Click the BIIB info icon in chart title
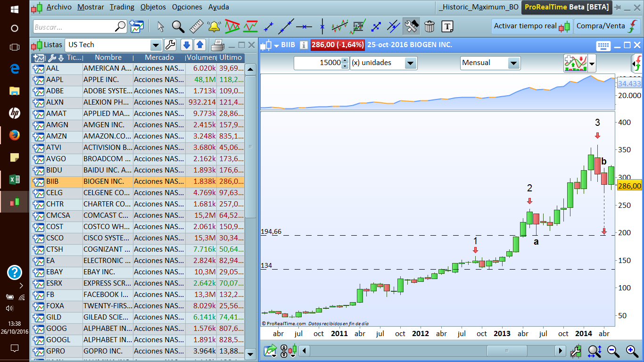Viewport: 644px width, 362px height. pyautogui.click(x=304, y=45)
